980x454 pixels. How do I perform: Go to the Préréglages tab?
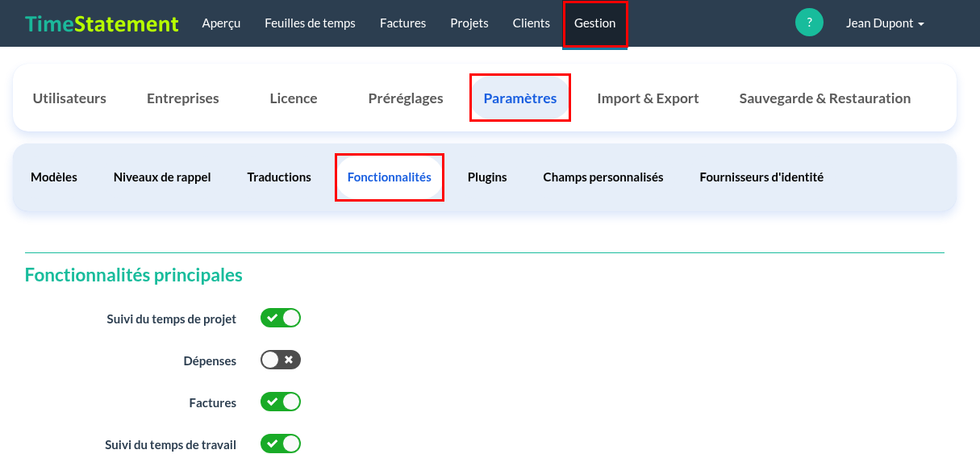pyautogui.click(x=406, y=98)
